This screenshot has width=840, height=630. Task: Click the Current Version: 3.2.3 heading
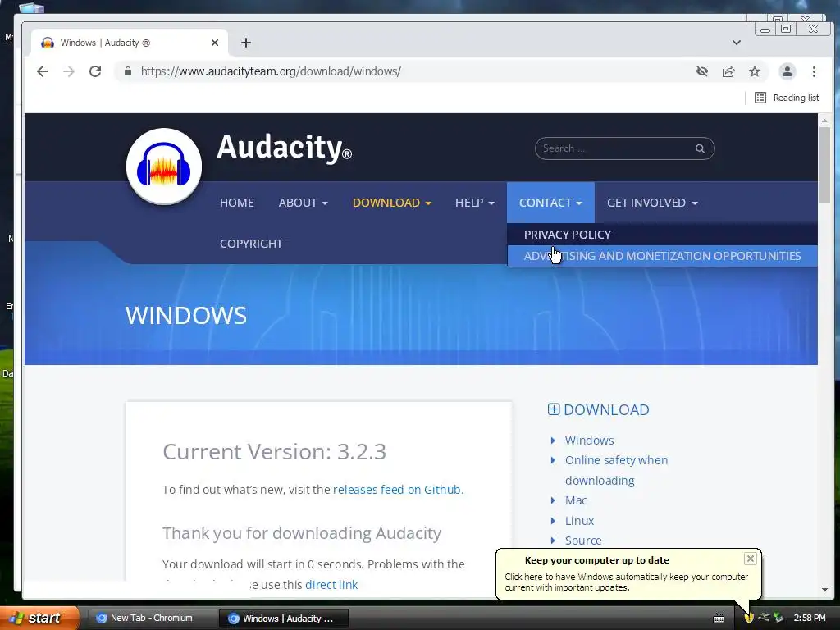coord(274,452)
